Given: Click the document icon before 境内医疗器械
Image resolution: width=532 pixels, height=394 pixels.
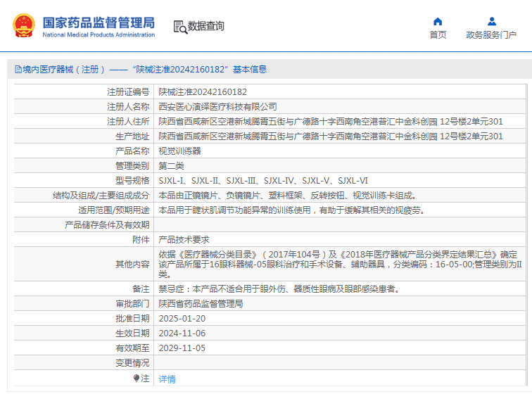Looking at the screenshot, I should (18, 70).
